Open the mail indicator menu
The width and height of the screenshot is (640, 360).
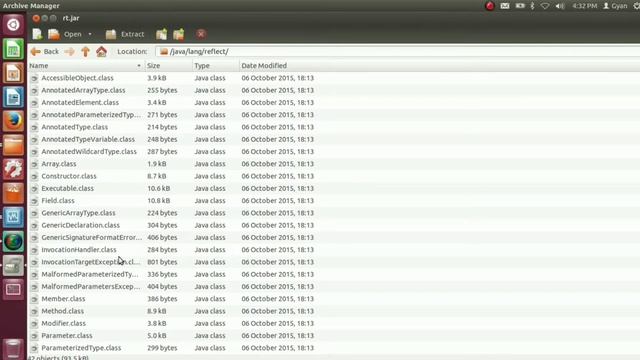click(505, 6)
